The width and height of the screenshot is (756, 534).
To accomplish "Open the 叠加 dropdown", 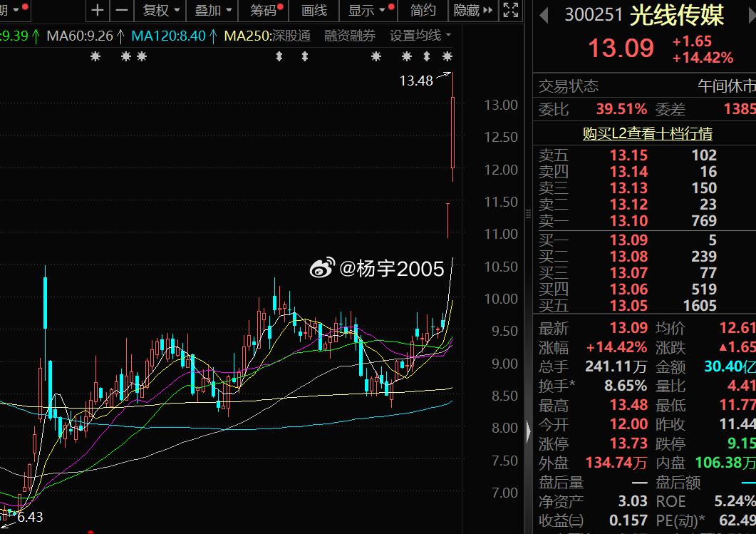I will tap(212, 10).
